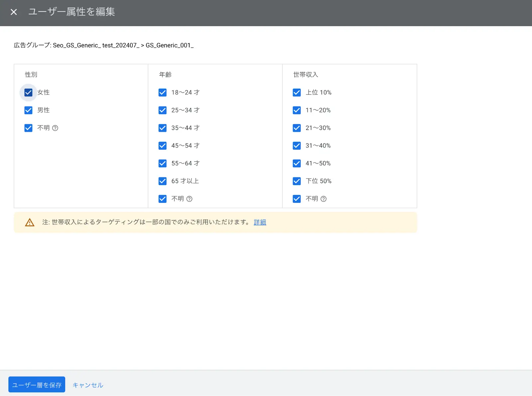Uncheck the 男性 checkbox

28,110
